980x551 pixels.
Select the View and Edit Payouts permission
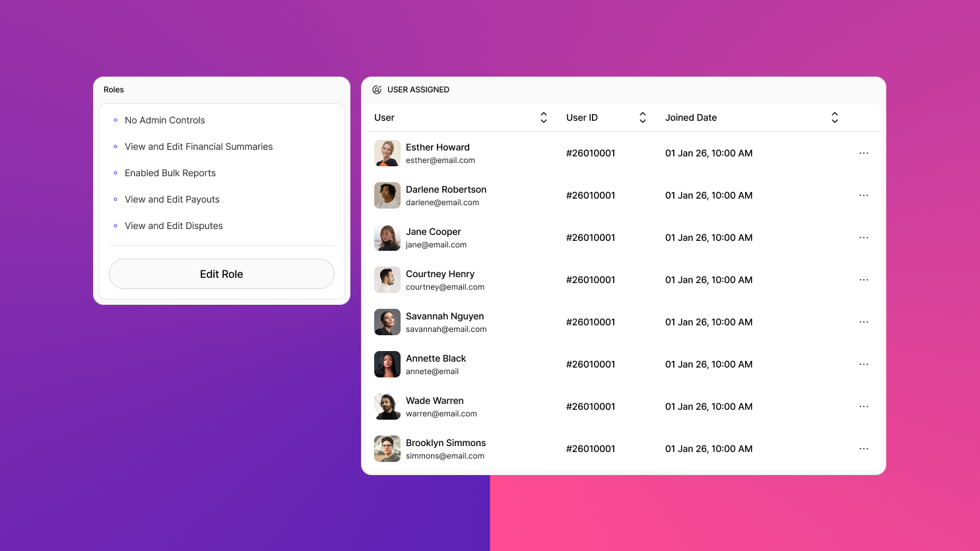tap(172, 199)
